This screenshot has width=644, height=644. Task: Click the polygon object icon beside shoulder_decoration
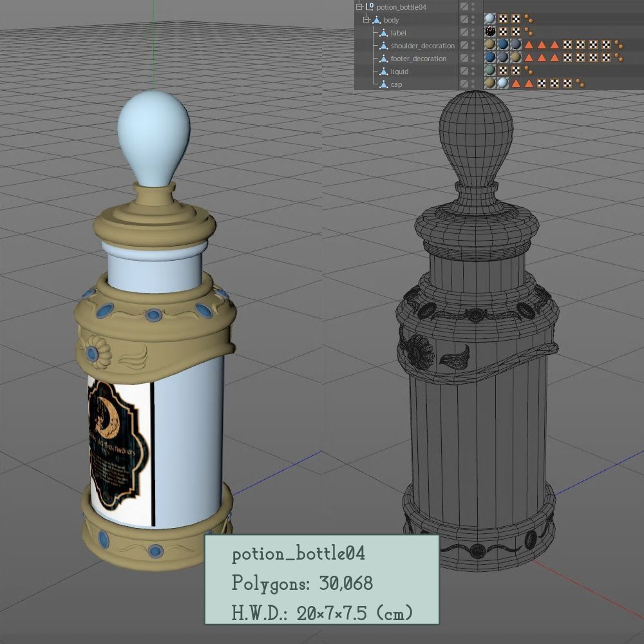click(384, 46)
